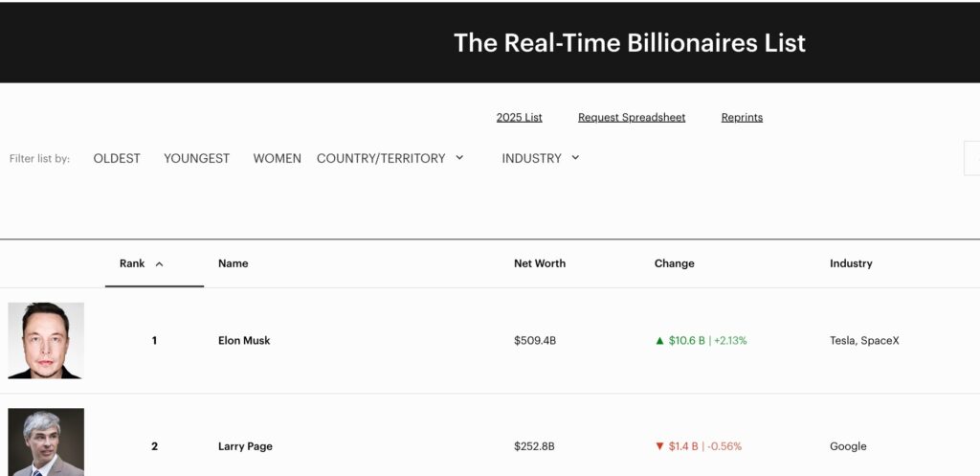Click the Rank sort arrow icon
Viewport: 980px width, 476px height.
click(159, 263)
